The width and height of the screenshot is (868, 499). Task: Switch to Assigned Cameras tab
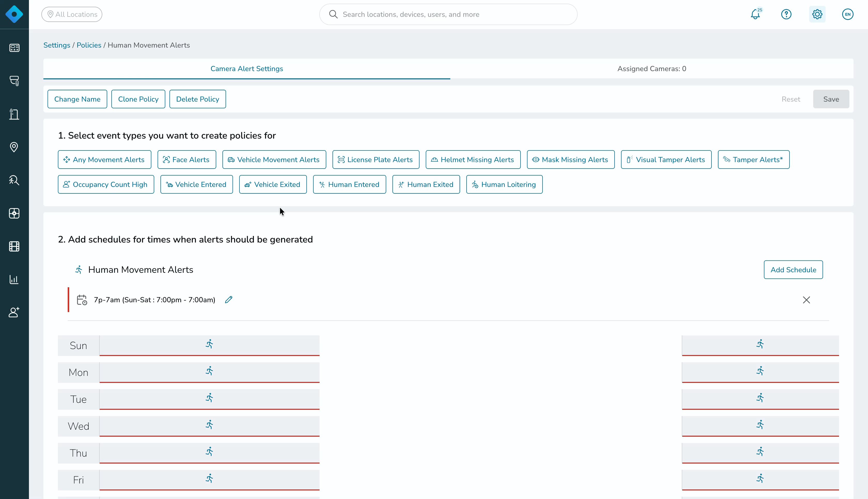[x=652, y=69]
